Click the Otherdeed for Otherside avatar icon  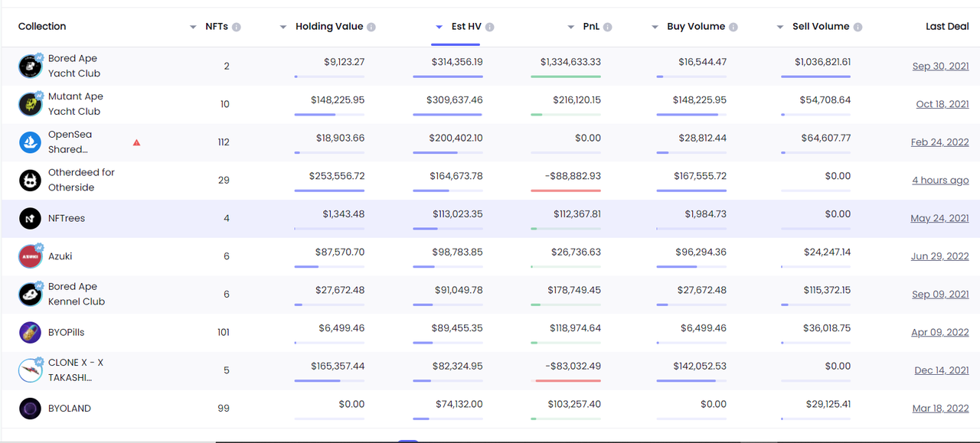(x=31, y=181)
